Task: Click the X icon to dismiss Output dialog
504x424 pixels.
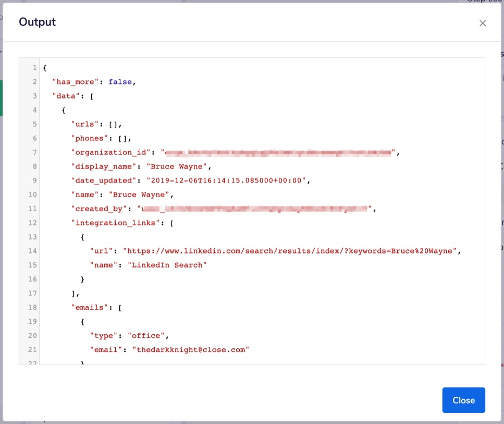Action: [483, 23]
